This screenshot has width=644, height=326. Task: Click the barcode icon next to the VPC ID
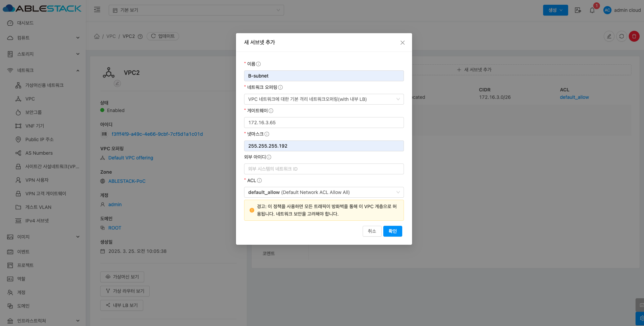(104, 134)
